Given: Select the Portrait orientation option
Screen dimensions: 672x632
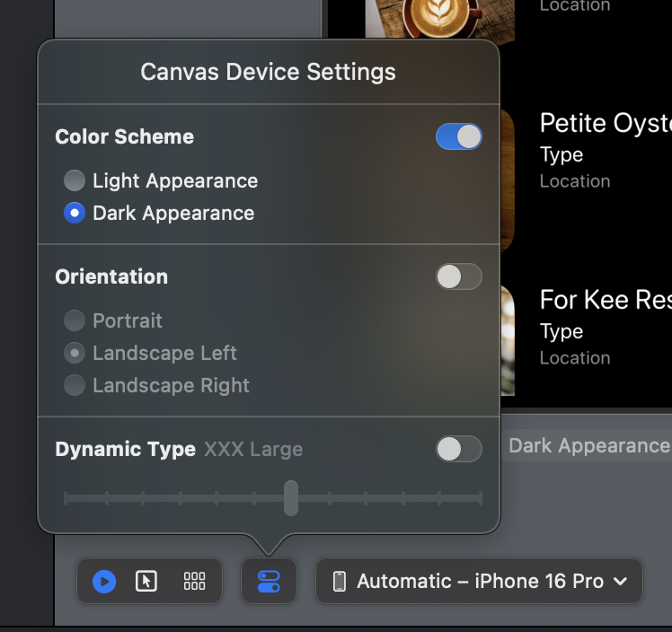Looking at the screenshot, I should coord(75,320).
